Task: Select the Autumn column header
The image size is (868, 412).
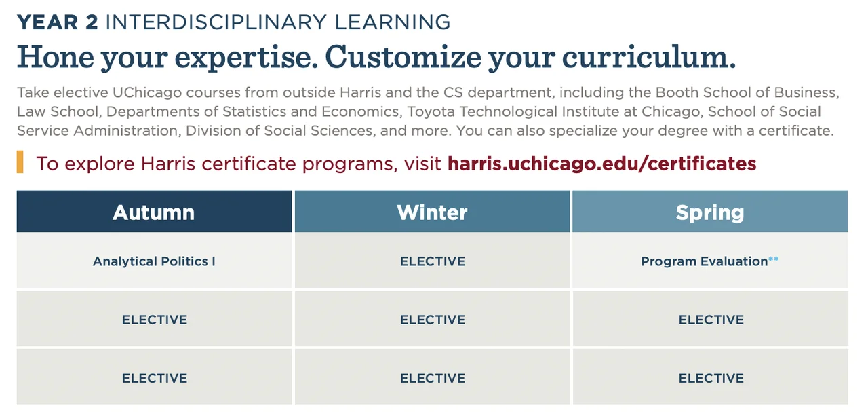Action: click(x=154, y=212)
